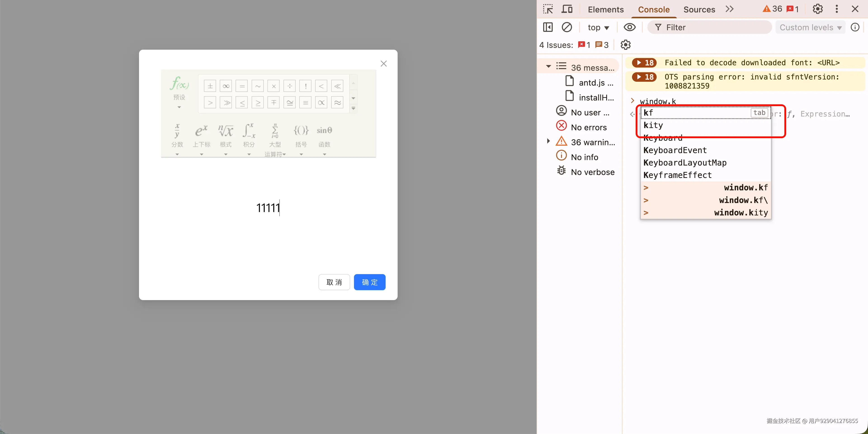Click the 取消 cancel button

pyautogui.click(x=334, y=282)
